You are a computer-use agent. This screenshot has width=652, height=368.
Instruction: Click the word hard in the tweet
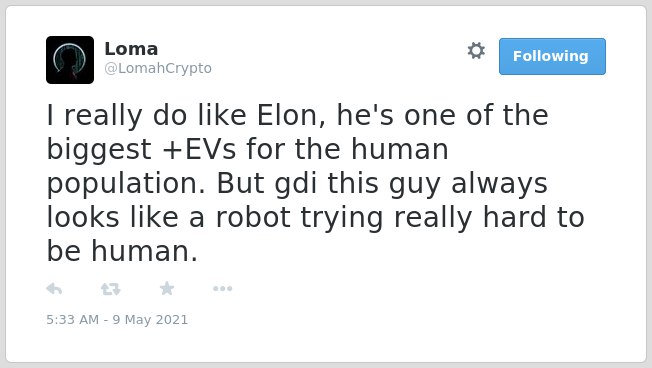pyautogui.click(x=514, y=217)
